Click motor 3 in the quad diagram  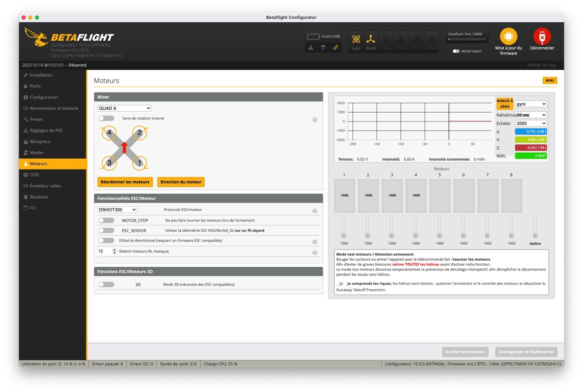(x=110, y=163)
